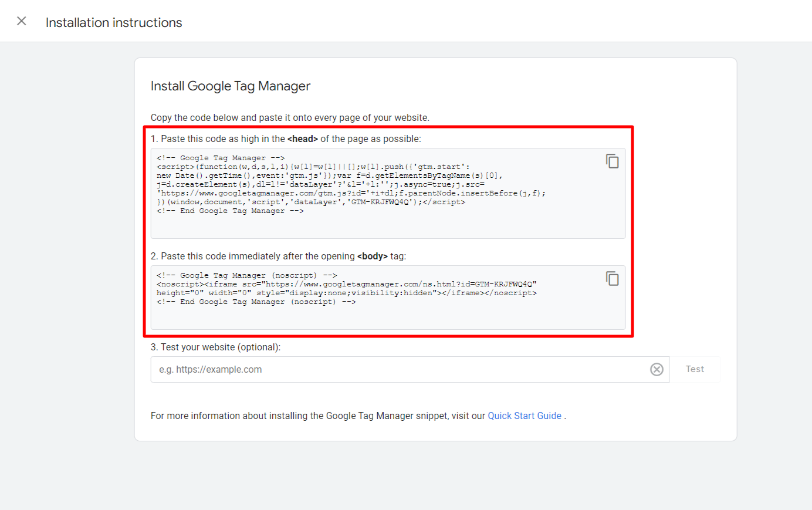Viewport: 812px width, 510px height.
Task: Open the Quick Start Guide link
Action: pos(525,416)
